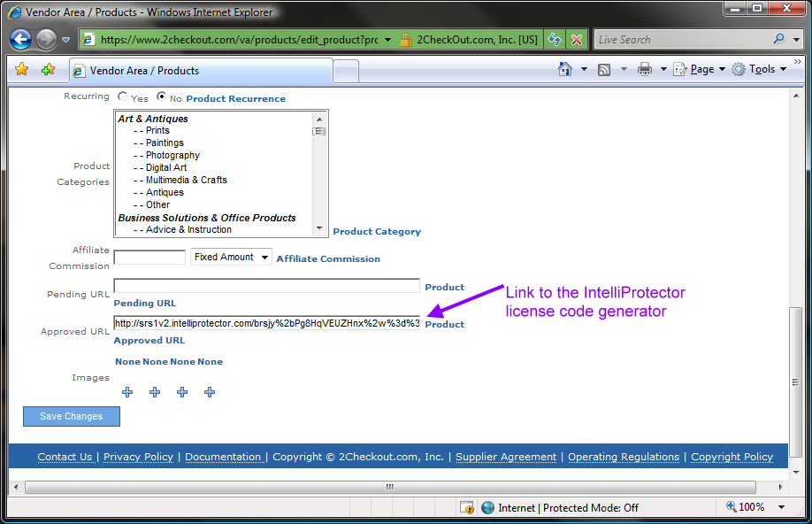Click the page vertical scrollbar thumb
The height and width of the screenshot is (524, 812).
[x=795, y=382]
